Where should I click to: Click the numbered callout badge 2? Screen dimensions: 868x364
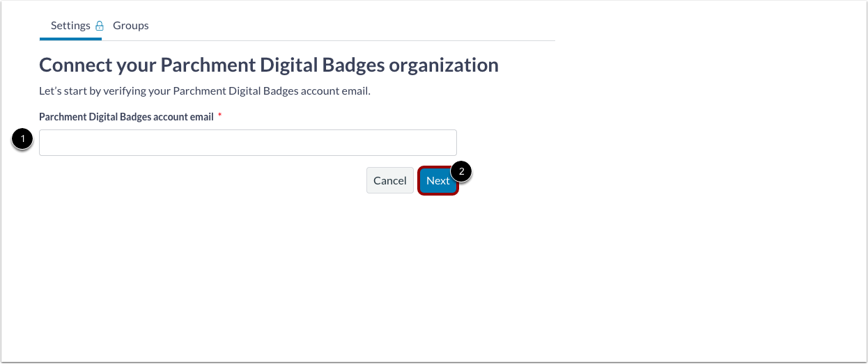[x=461, y=171]
